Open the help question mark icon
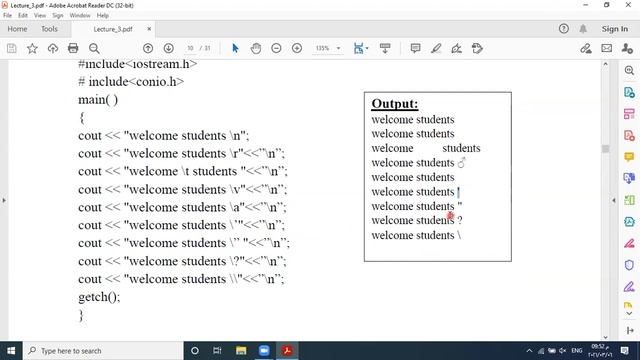The width and height of the screenshot is (640, 360). tap(564, 29)
